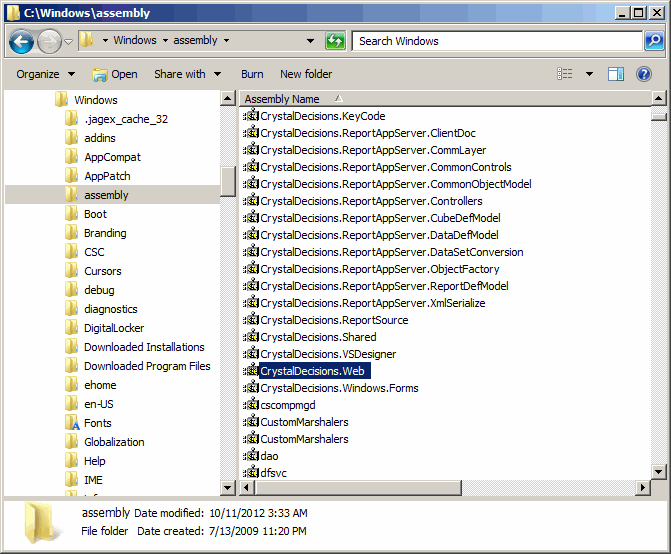This screenshot has height=554, width=671.
Task: Click the Help folder icon in tree
Action: (71, 460)
